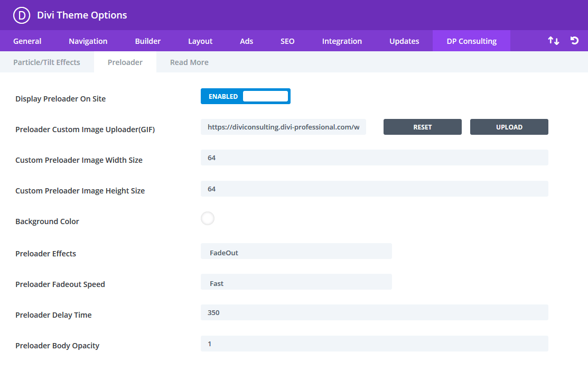The height and width of the screenshot is (370, 588).
Task: Click the 'Preloader Effects' label
Action: point(46,254)
